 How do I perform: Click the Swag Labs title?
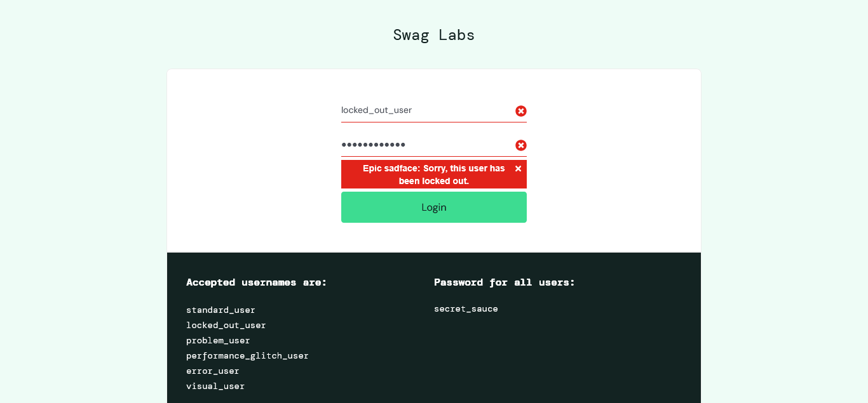tap(434, 35)
